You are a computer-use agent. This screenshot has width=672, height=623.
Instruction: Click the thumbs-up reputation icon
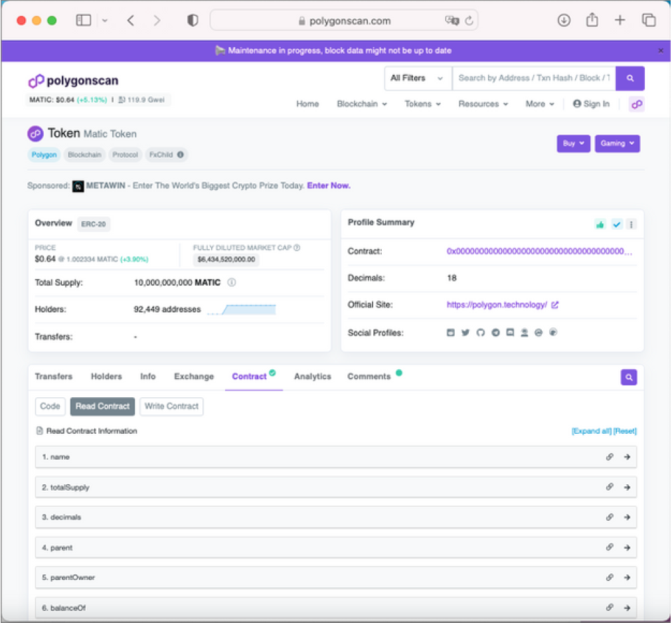click(600, 224)
